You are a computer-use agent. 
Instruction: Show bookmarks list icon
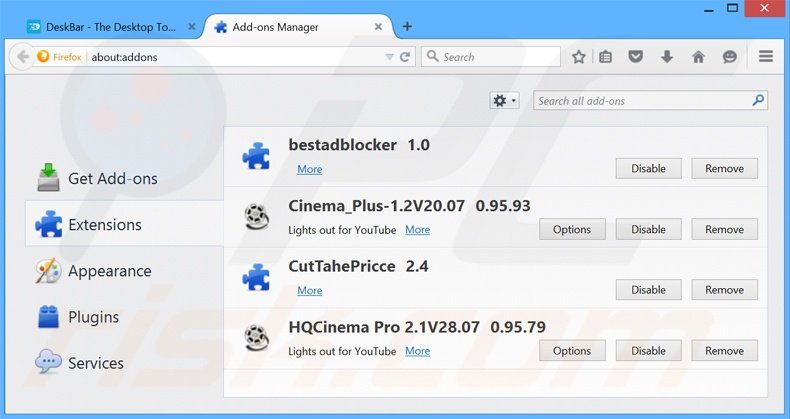[x=606, y=57]
